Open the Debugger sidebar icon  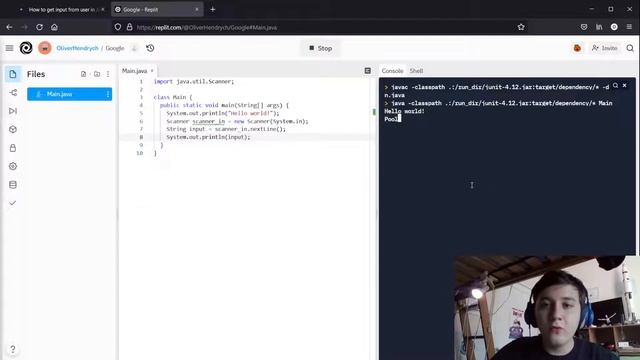(13, 111)
